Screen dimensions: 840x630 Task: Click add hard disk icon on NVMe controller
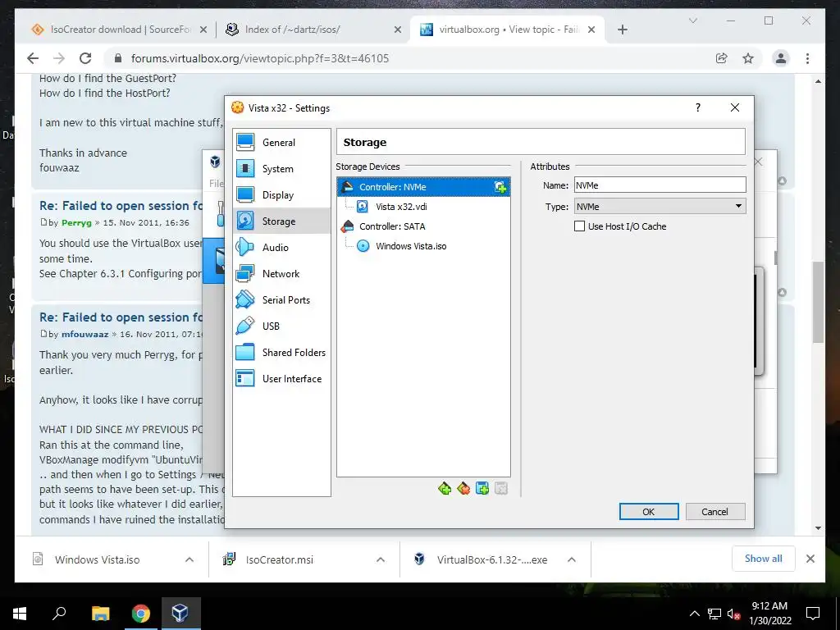(500, 187)
